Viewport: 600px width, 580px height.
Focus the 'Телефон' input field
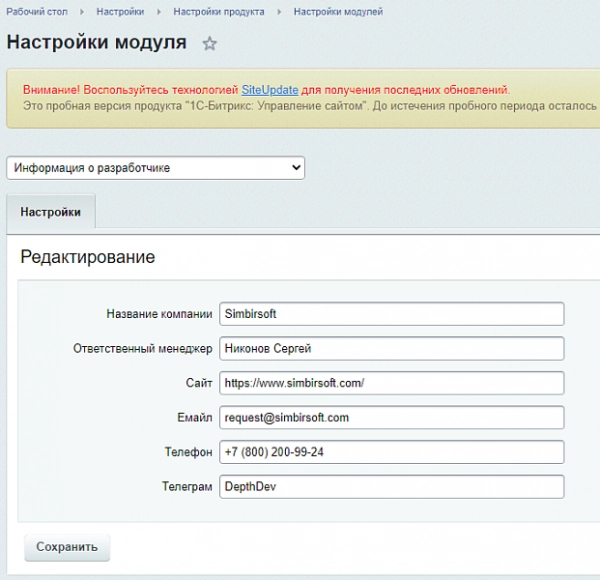[x=391, y=452]
